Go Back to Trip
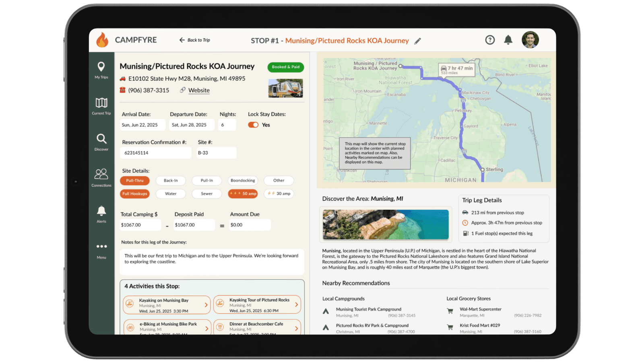Image resolution: width=644 pixels, height=362 pixels. 195,40
